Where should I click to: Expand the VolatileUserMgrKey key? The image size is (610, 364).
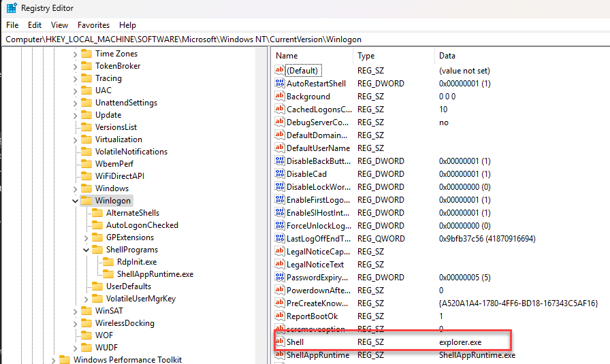(x=86, y=299)
